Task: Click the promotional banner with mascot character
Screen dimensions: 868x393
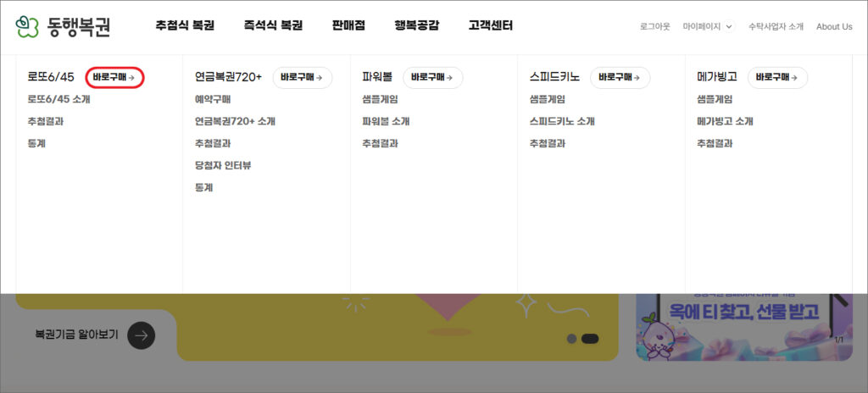Action: pyautogui.click(x=744, y=327)
